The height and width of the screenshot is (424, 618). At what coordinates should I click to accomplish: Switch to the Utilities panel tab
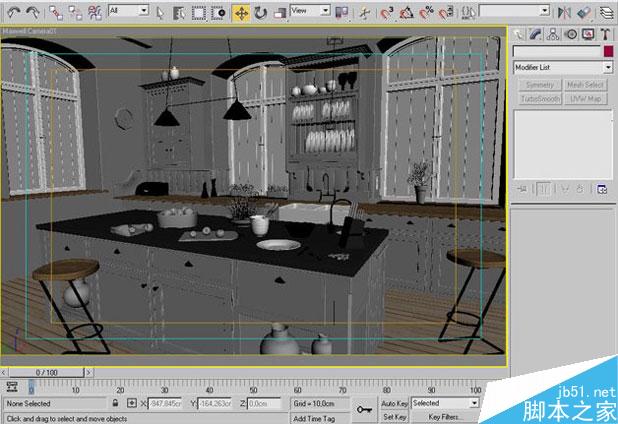[x=605, y=35]
